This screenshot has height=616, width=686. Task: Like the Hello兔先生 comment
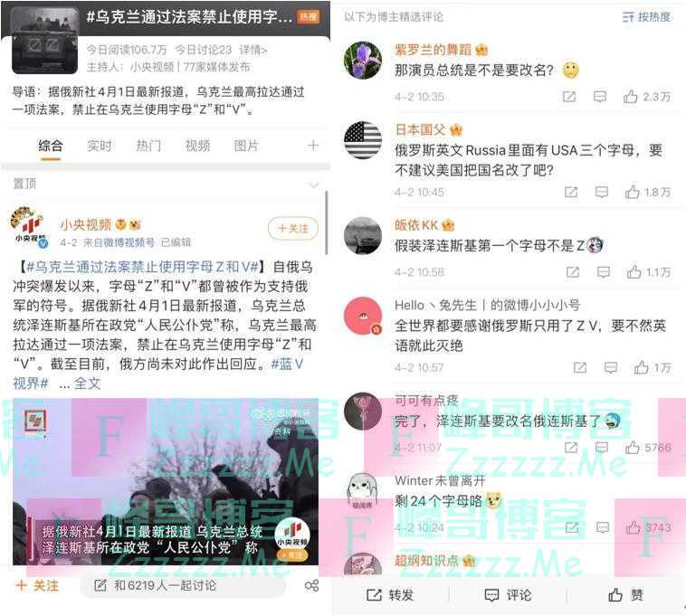coord(642,367)
